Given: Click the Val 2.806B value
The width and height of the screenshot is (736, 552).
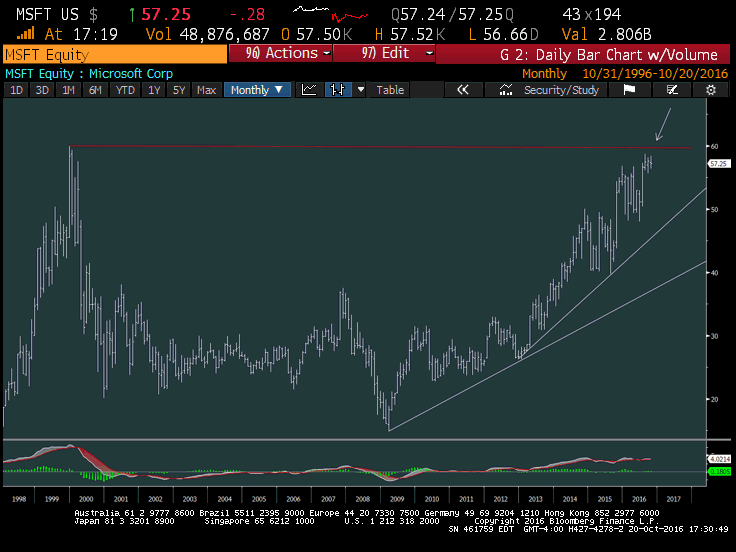Looking at the screenshot, I should click(x=606, y=34).
